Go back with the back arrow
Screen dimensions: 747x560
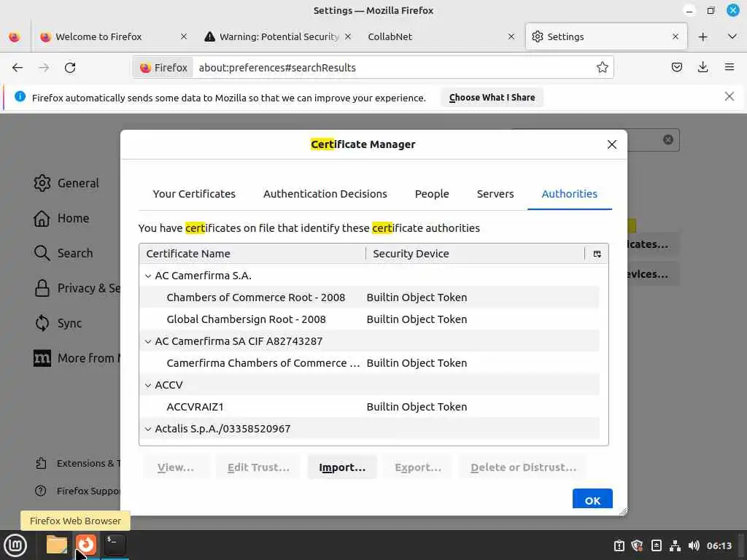tap(18, 68)
